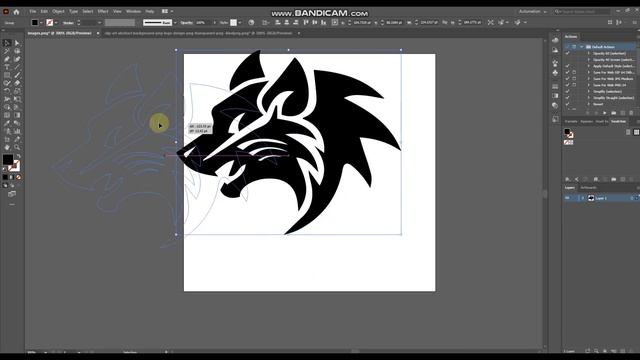640x360 pixels.
Task: Select the Rotate tool
Action: tap(7, 91)
